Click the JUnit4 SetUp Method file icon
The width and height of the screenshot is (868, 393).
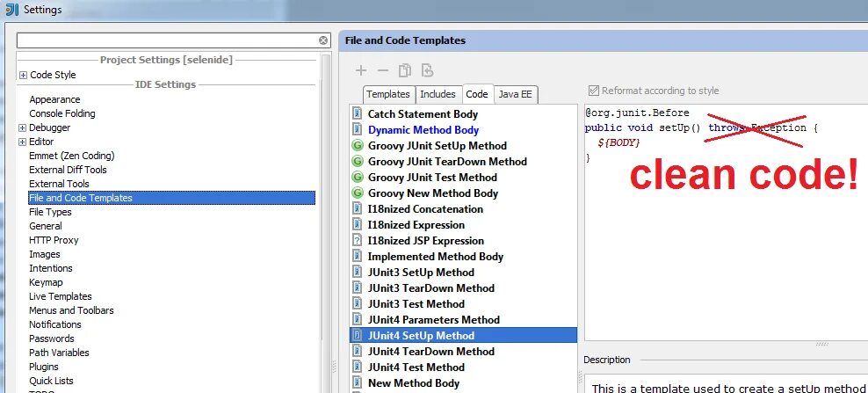tap(357, 335)
